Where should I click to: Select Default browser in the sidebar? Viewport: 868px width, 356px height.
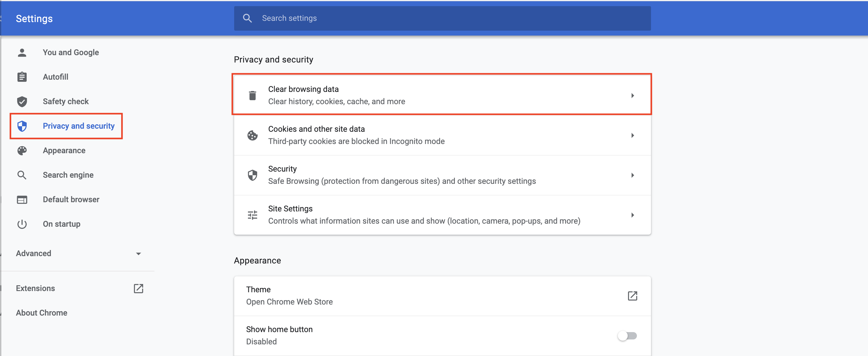tap(71, 200)
